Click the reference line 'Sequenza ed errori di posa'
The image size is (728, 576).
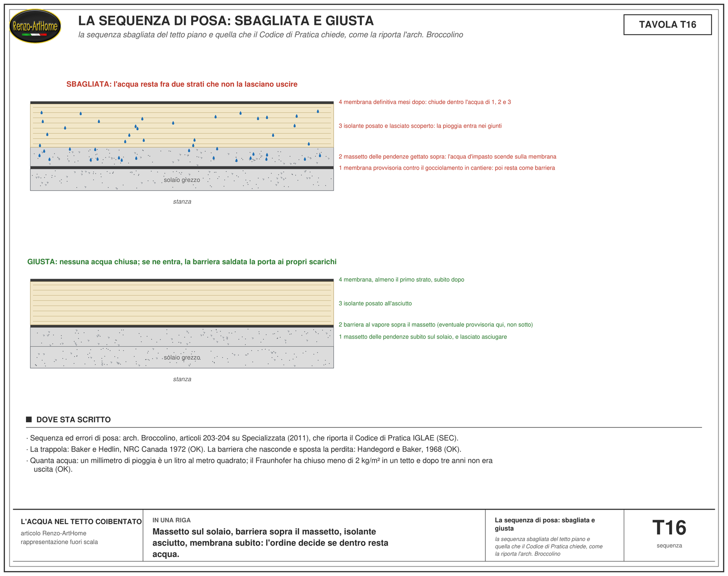[x=243, y=438]
